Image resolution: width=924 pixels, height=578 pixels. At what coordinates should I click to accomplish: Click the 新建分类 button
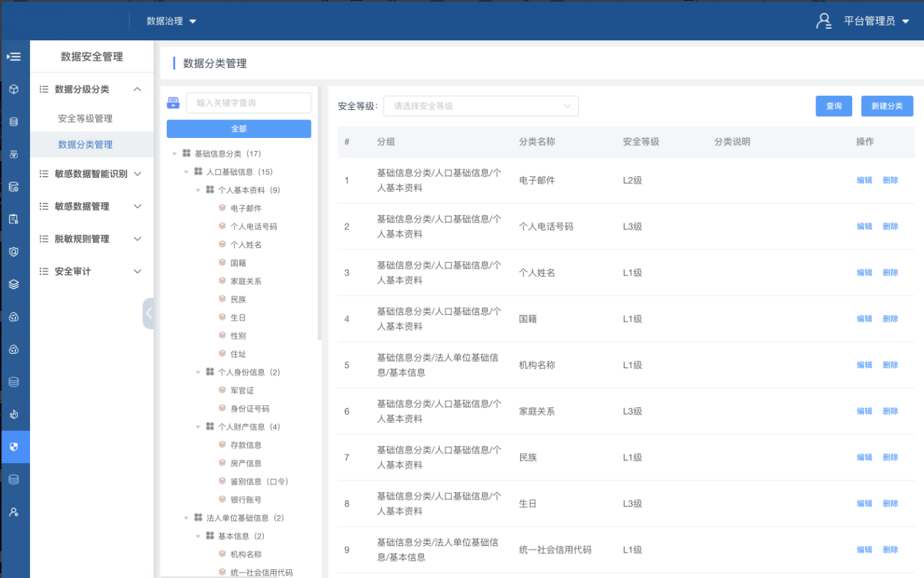(887, 106)
